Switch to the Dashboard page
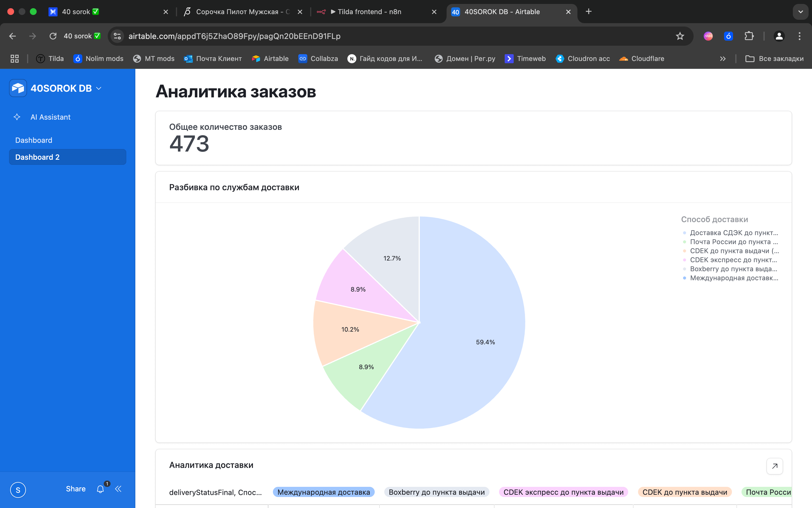812x508 pixels. tap(67, 140)
